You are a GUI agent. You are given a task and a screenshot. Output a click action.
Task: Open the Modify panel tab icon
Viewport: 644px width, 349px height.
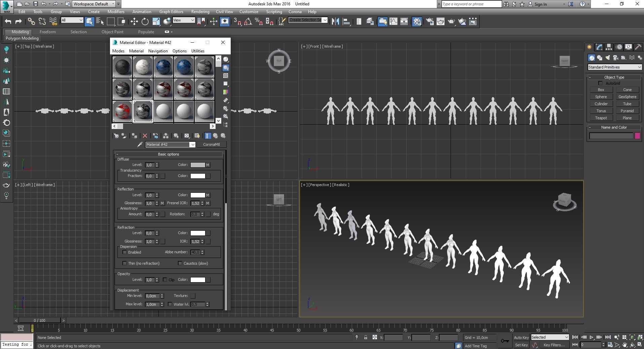[599, 47]
